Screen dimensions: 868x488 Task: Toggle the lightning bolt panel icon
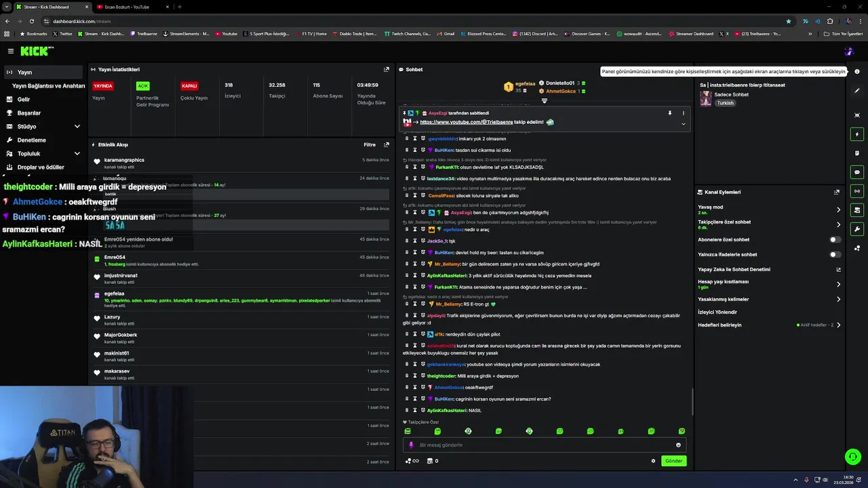[857, 134]
